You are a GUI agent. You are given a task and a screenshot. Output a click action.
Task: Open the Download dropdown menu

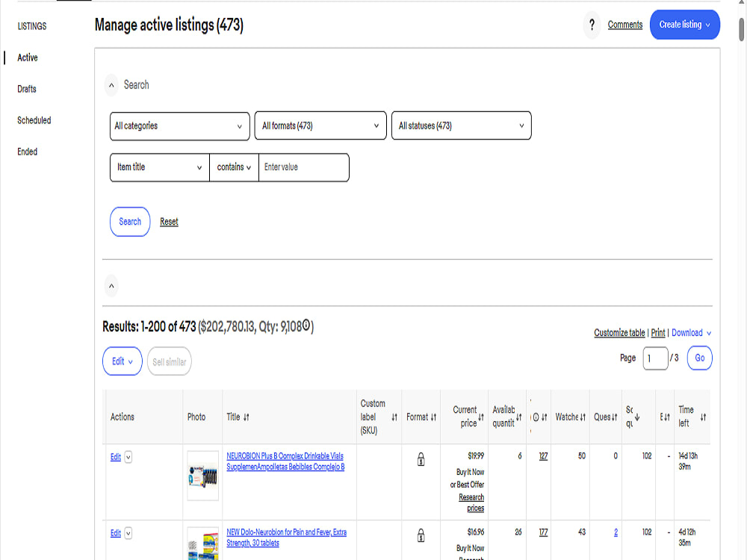(689, 332)
